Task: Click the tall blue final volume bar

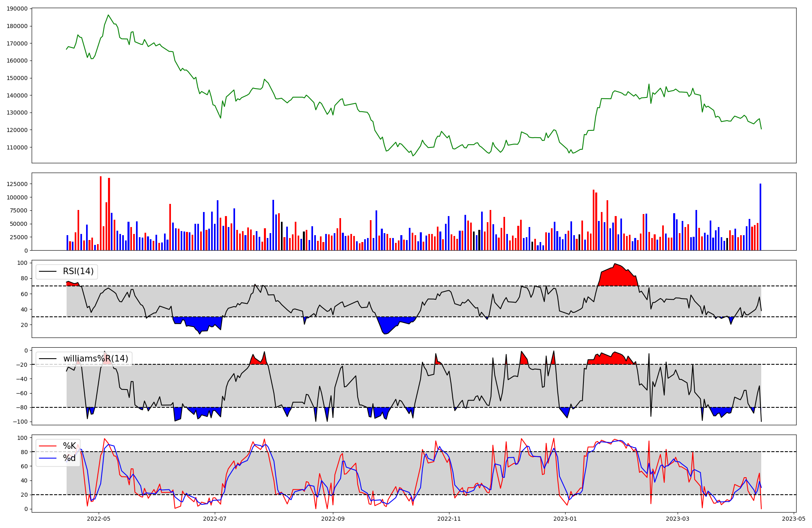Action: click(x=760, y=217)
